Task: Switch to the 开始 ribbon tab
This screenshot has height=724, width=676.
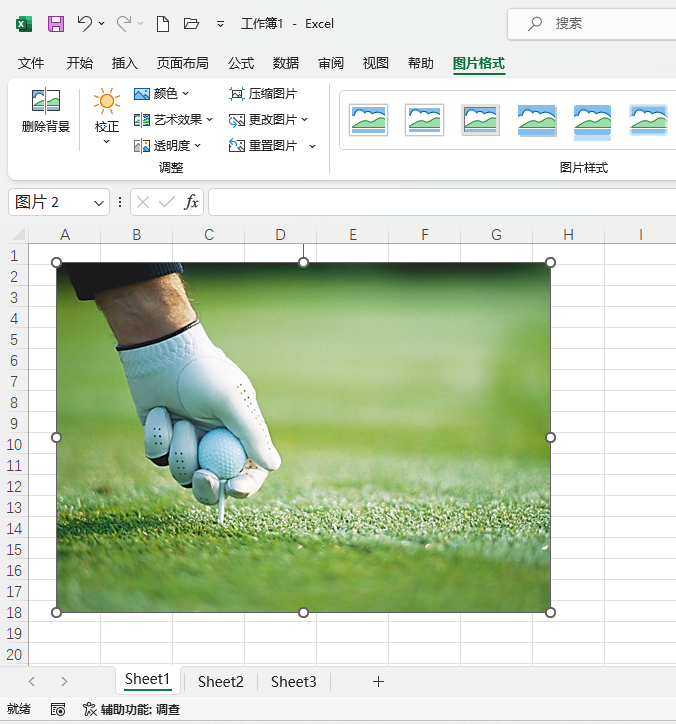Action: [79, 63]
